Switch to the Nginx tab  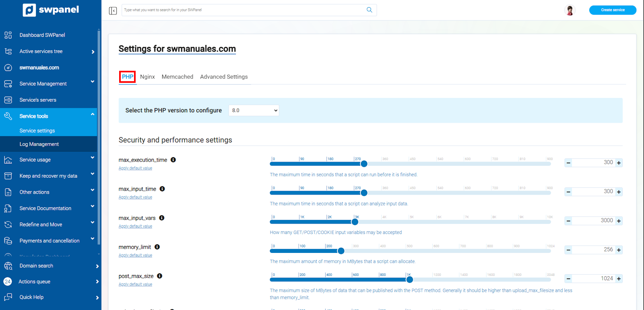click(147, 77)
